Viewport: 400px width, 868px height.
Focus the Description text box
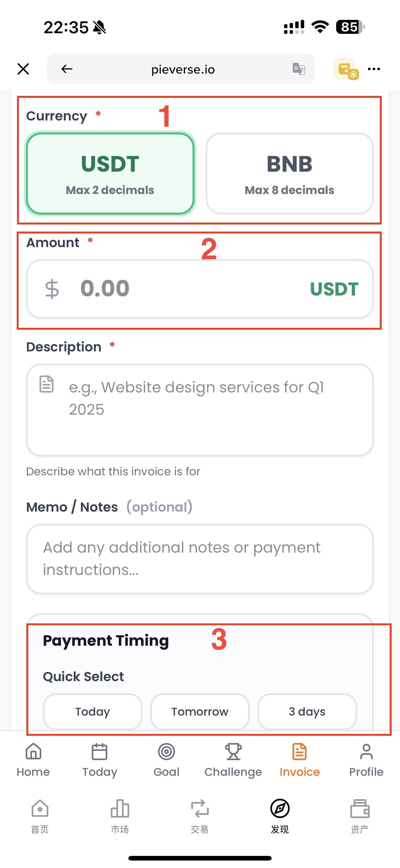tap(200, 409)
